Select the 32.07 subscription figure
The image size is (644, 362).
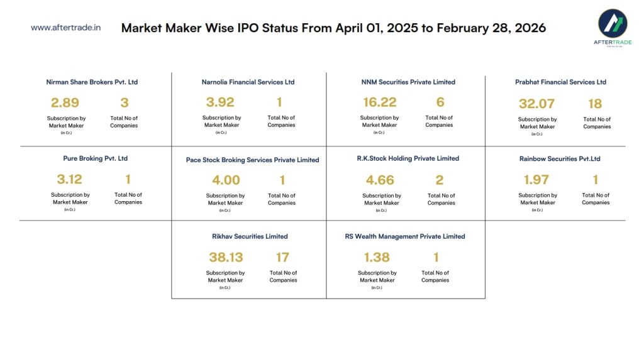click(x=538, y=104)
